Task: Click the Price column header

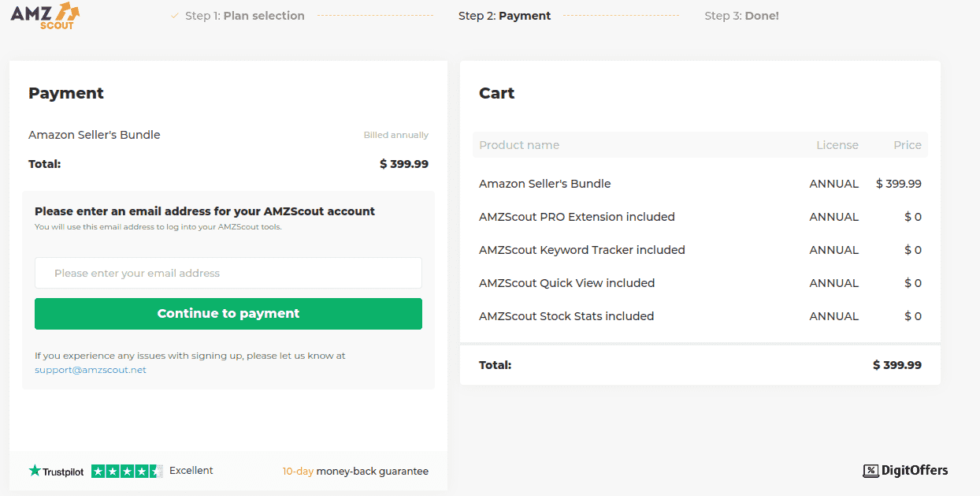Action: pyautogui.click(x=908, y=145)
